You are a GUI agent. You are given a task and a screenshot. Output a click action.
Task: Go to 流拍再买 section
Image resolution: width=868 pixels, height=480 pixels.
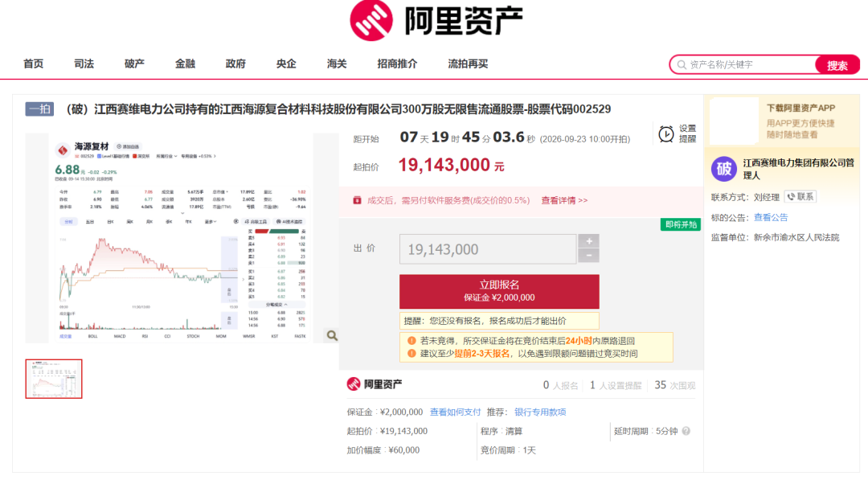(468, 64)
